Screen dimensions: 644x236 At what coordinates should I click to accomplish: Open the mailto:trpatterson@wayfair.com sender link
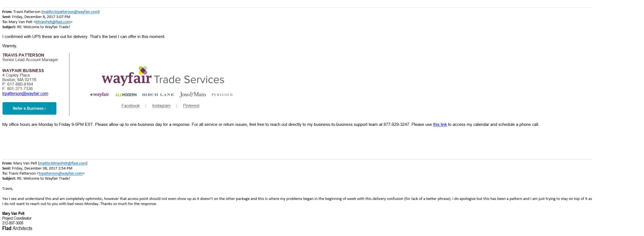(x=70, y=12)
